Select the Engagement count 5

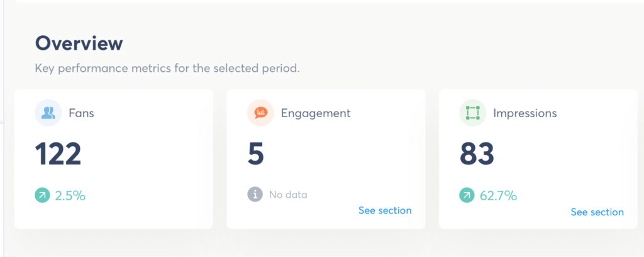(x=255, y=154)
